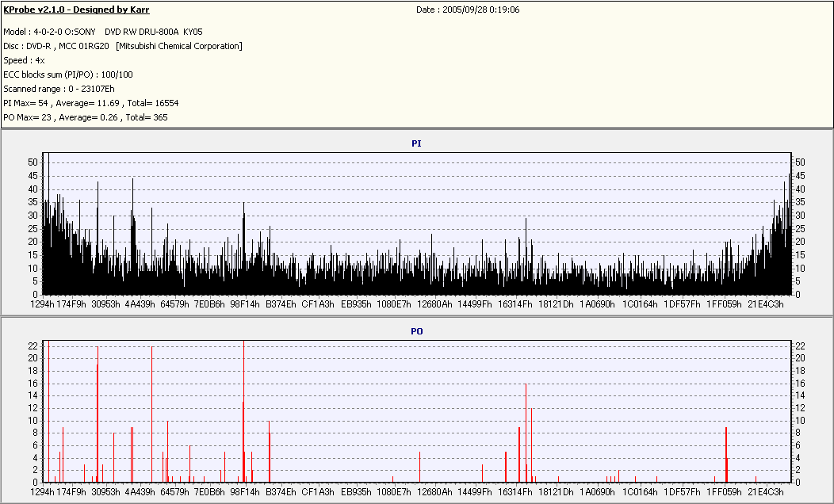Screen dimensions: 834x504
Task: Click the PI chart title
Action: point(416,143)
